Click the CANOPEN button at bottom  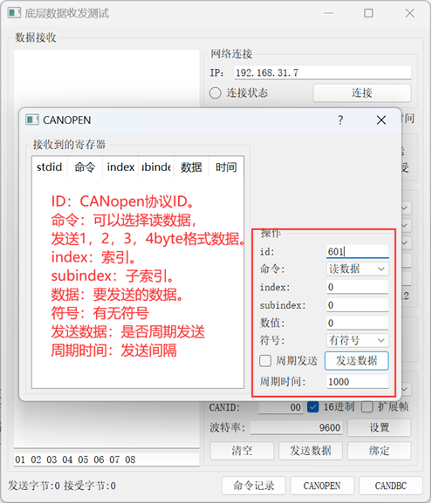pyautogui.click(x=322, y=486)
